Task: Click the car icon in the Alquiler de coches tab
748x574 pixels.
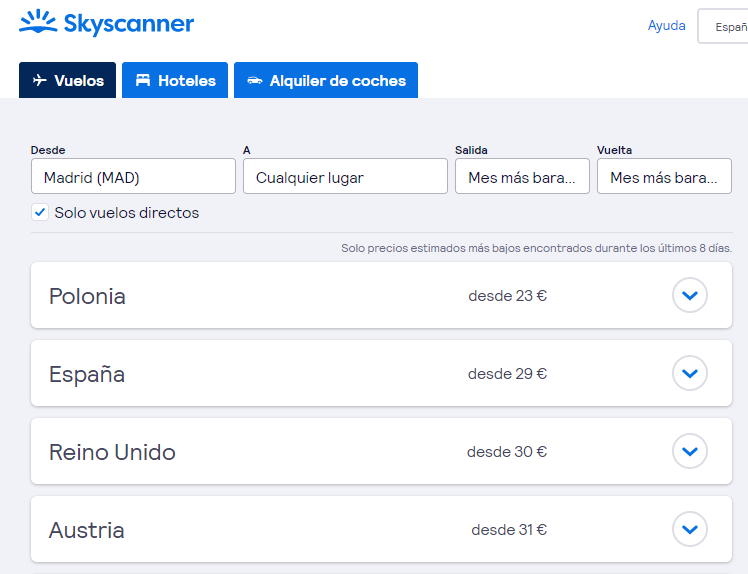Action: coord(255,80)
